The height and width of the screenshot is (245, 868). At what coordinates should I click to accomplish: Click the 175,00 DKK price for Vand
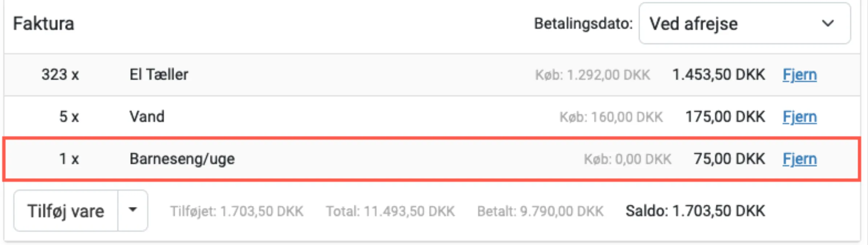(x=725, y=117)
